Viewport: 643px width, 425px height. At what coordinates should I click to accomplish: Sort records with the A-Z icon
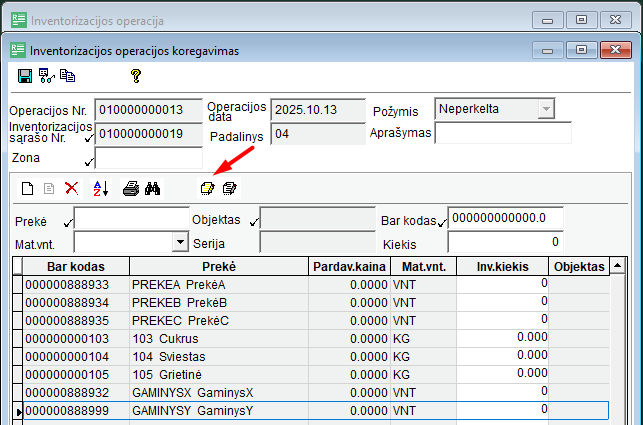(x=100, y=188)
